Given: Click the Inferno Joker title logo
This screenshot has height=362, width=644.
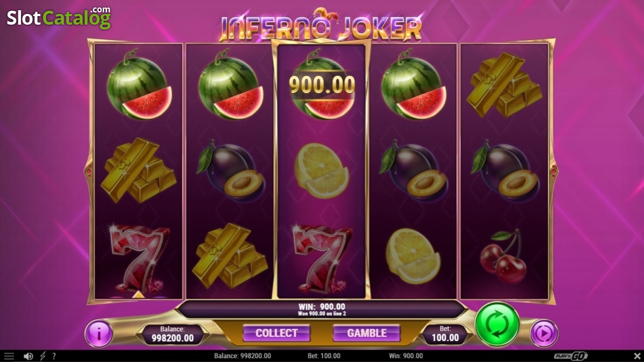Looking at the screenshot, I should [x=321, y=25].
